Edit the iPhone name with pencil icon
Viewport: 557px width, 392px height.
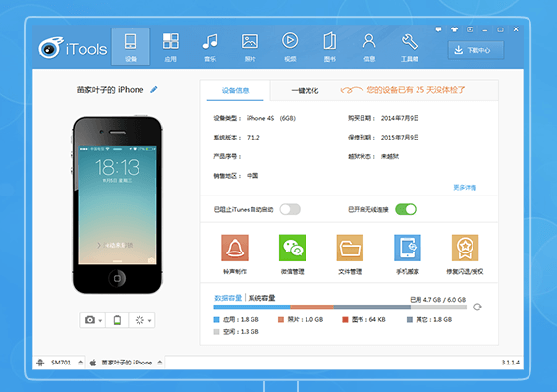click(x=154, y=90)
